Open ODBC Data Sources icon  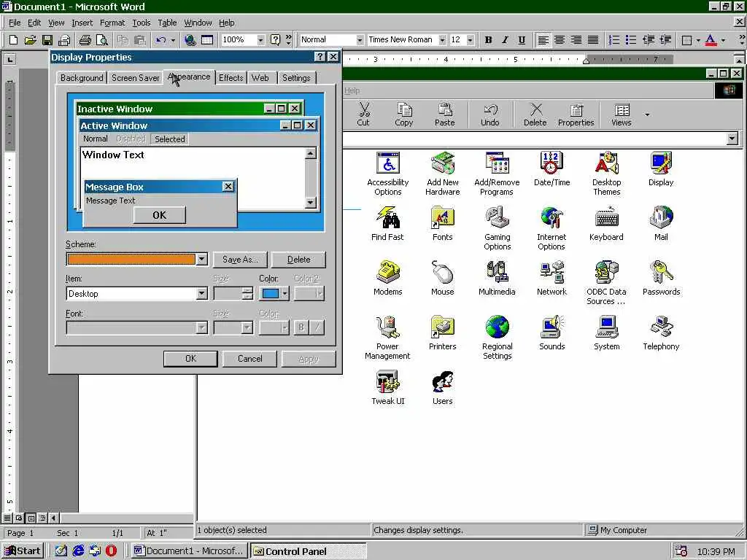[606, 284]
